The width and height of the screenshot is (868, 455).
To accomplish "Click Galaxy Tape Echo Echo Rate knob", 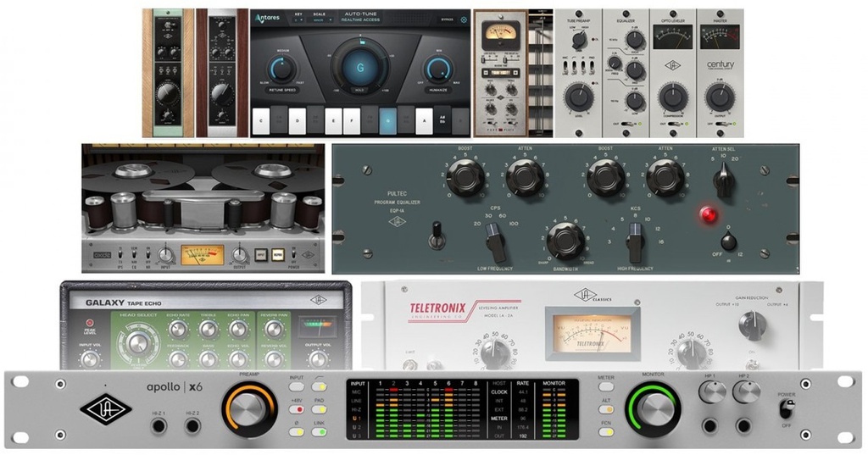I will click(178, 330).
